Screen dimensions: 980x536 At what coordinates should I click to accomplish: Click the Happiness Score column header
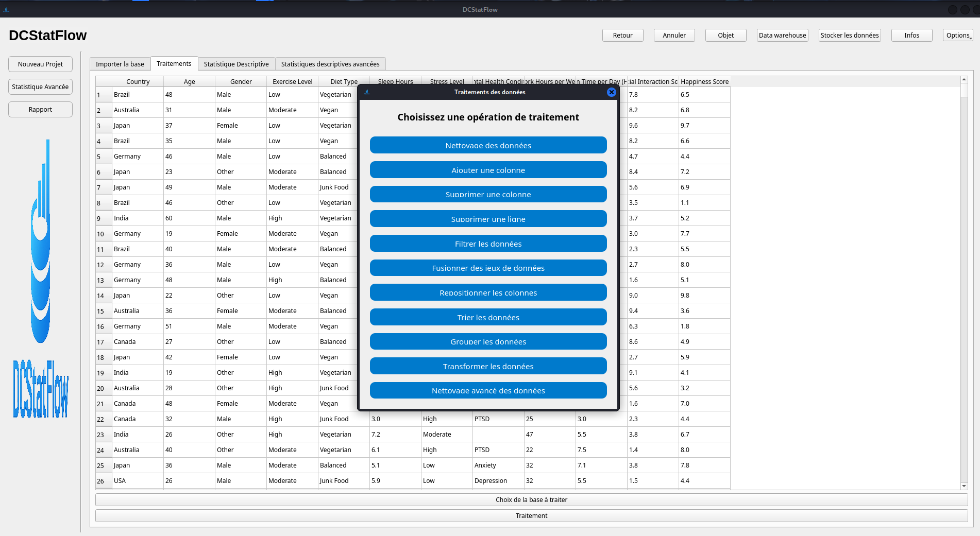(x=704, y=82)
